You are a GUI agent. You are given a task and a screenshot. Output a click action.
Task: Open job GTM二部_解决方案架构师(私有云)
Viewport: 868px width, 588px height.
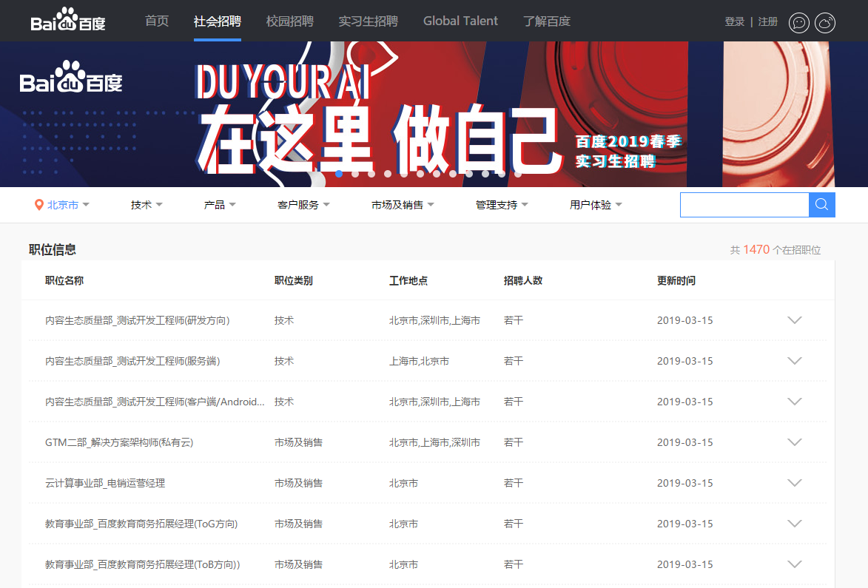tap(119, 442)
